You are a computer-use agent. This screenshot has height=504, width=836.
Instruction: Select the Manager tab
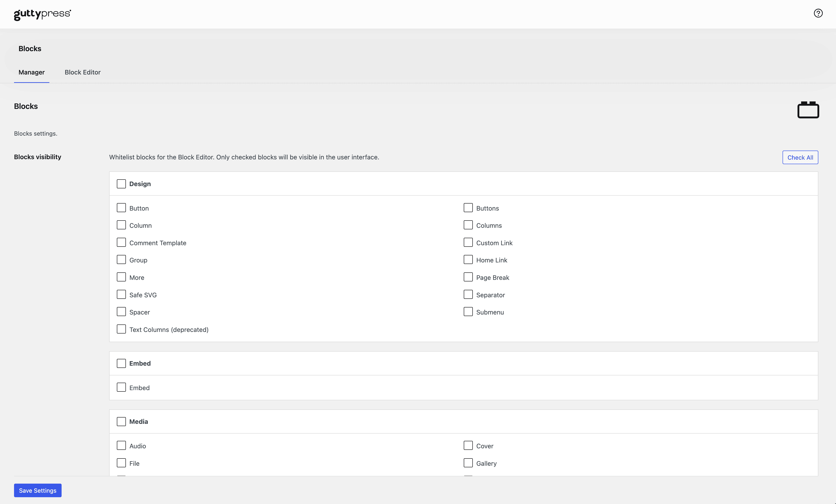pos(31,72)
